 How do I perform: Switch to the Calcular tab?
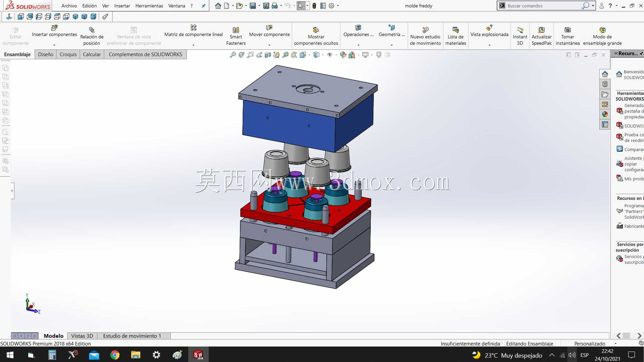pyautogui.click(x=92, y=55)
